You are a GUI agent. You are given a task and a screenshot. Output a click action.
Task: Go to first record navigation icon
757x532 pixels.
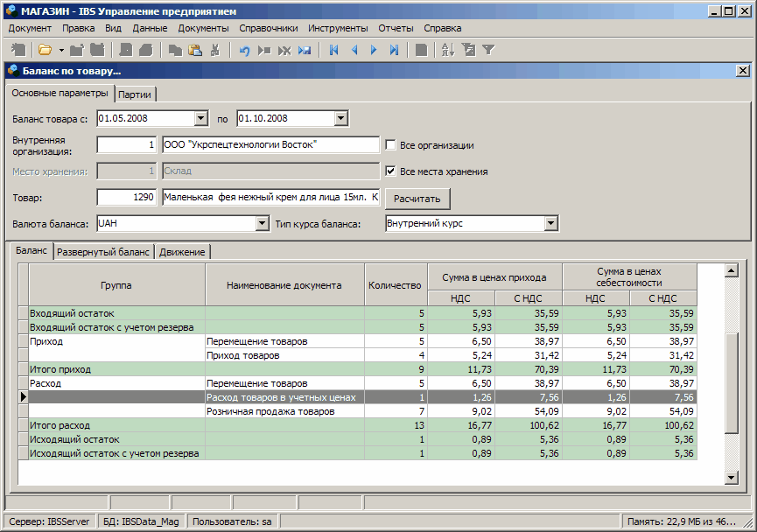(333, 50)
